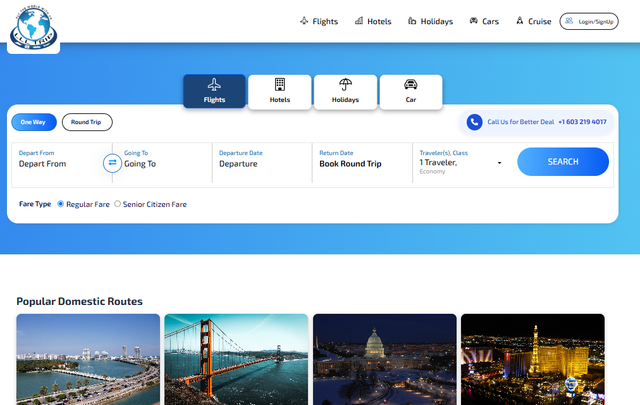The height and width of the screenshot is (405, 640).
Task: Open the Holidays search tab
Action: (345, 91)
